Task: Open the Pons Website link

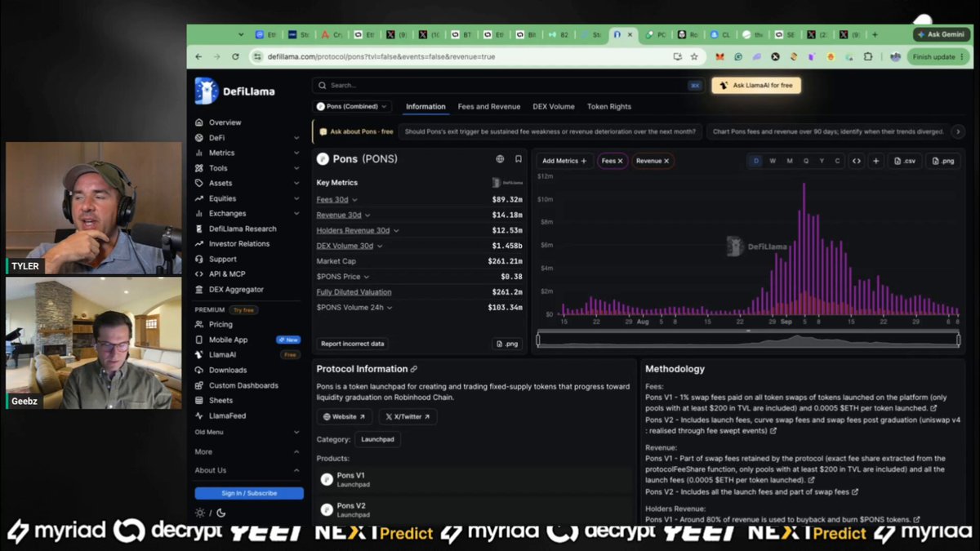Action: [x=345, y=417]
